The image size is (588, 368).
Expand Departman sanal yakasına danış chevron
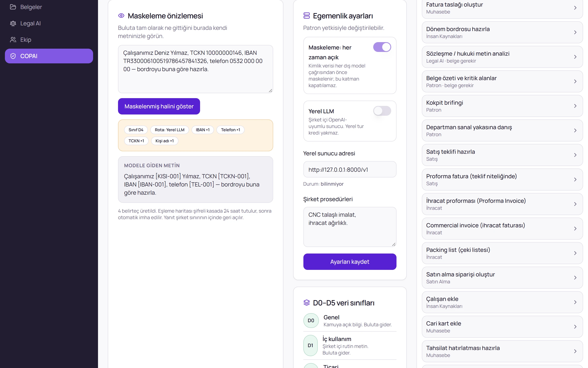(575, 130)
